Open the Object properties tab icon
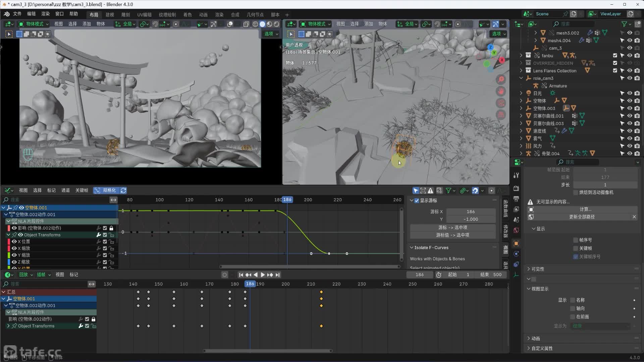644x362 pixels. [516, 243]
